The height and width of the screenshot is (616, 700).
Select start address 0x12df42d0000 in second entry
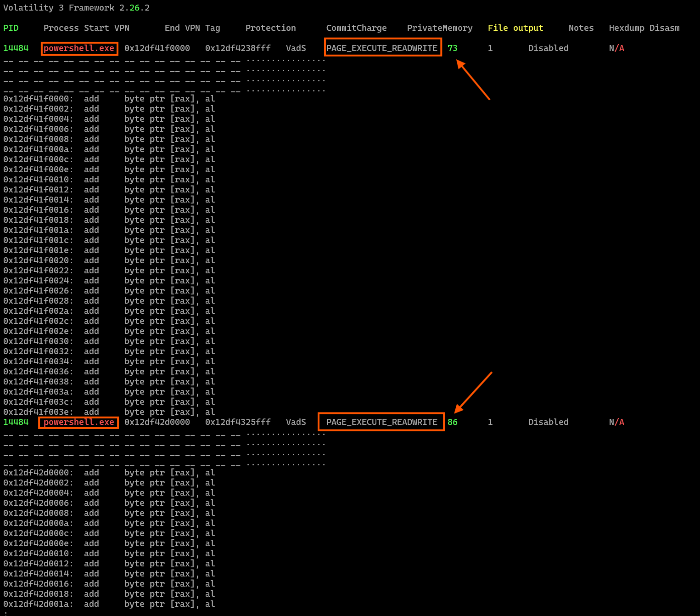pos(157,422)
